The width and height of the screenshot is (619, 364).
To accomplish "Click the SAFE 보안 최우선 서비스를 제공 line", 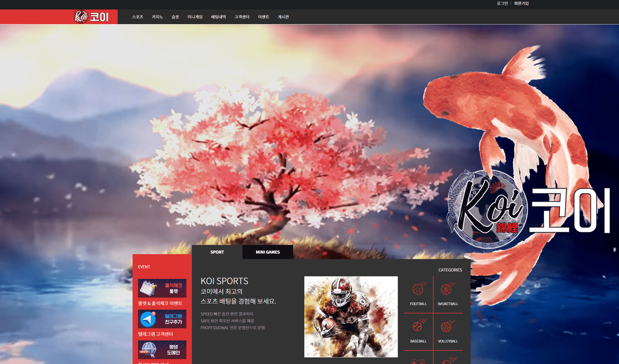I will coord(227,321).
